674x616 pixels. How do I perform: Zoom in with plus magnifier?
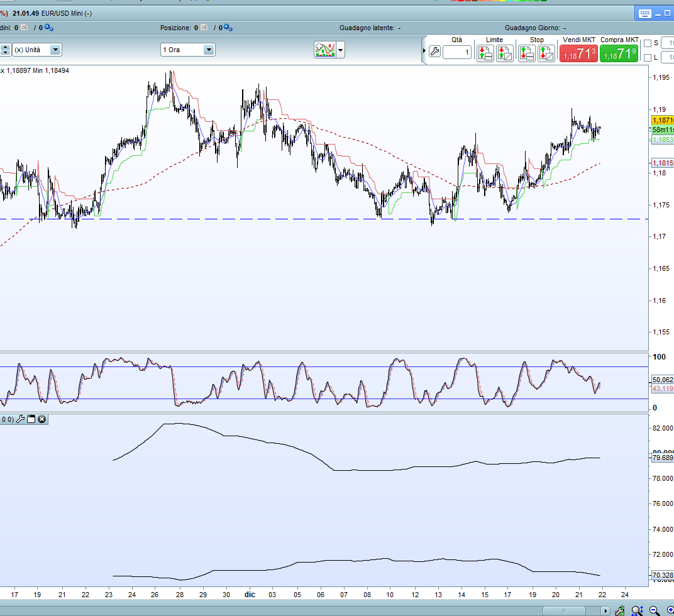pos(670,610)
